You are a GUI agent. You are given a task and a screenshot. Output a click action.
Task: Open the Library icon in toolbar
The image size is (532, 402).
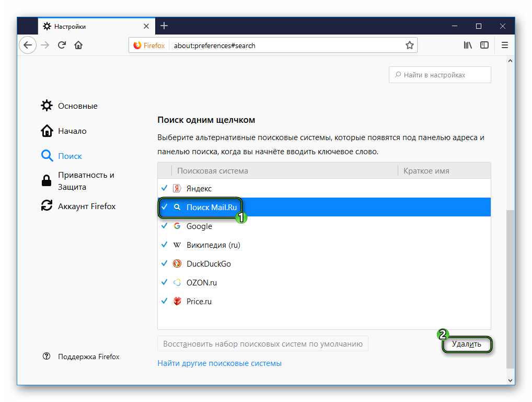coord(468,45)
